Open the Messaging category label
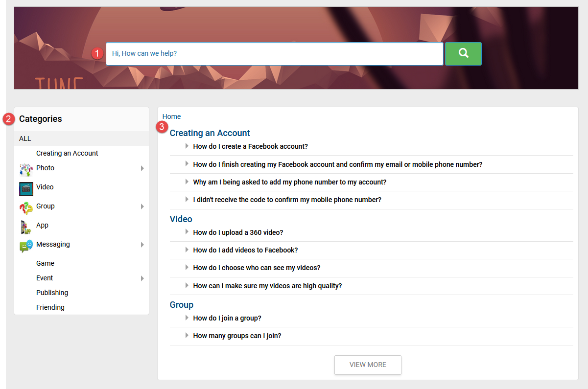 (53, 244)
